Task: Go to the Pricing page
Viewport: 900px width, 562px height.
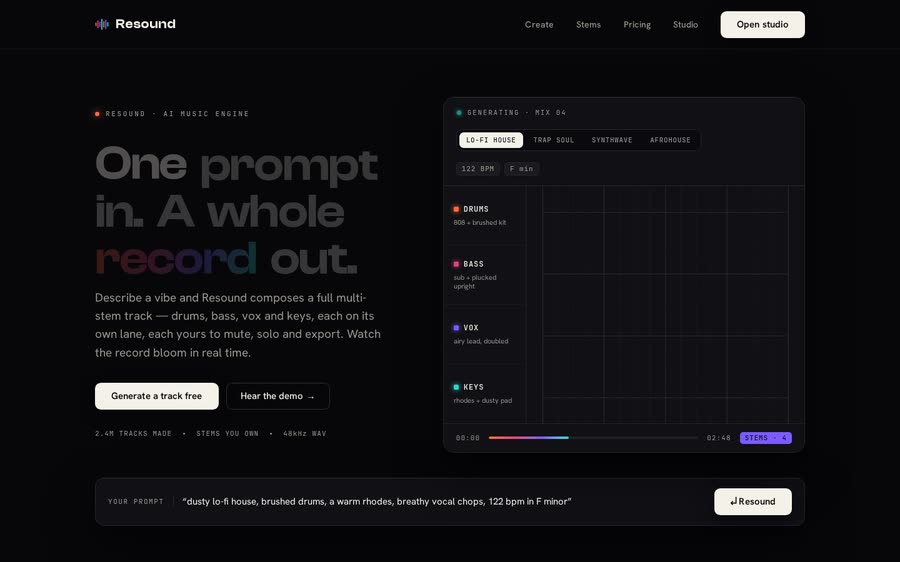Action: point(637,25)
